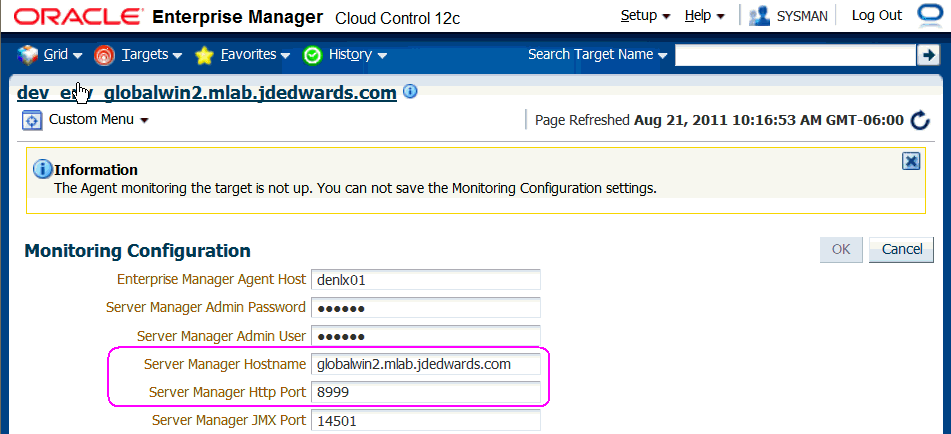The width and height of the screenshot is (951, 434).
Task: Click the target information icon
Action: pos(410,92)
